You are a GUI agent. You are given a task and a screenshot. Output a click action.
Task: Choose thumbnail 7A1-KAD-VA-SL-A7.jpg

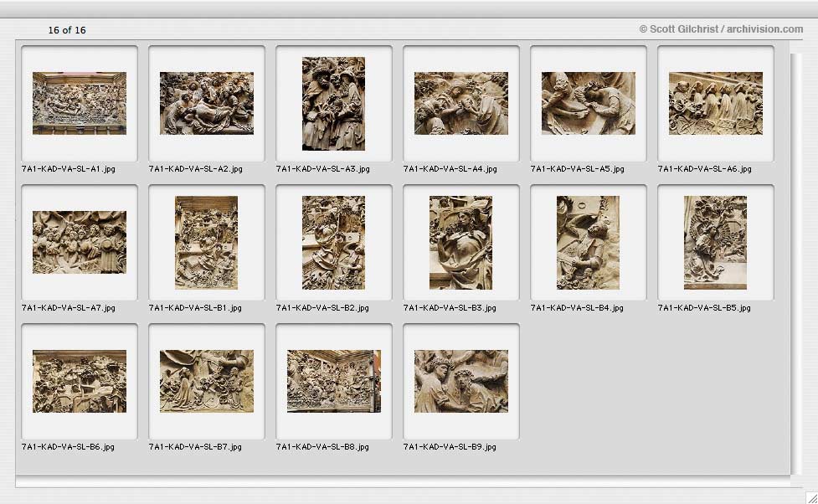[80, 242]
